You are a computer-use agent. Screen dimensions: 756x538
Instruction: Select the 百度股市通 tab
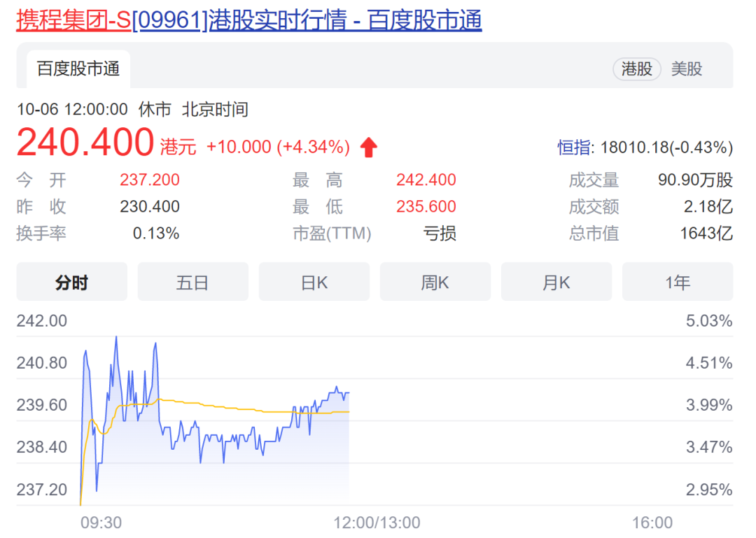78,69
